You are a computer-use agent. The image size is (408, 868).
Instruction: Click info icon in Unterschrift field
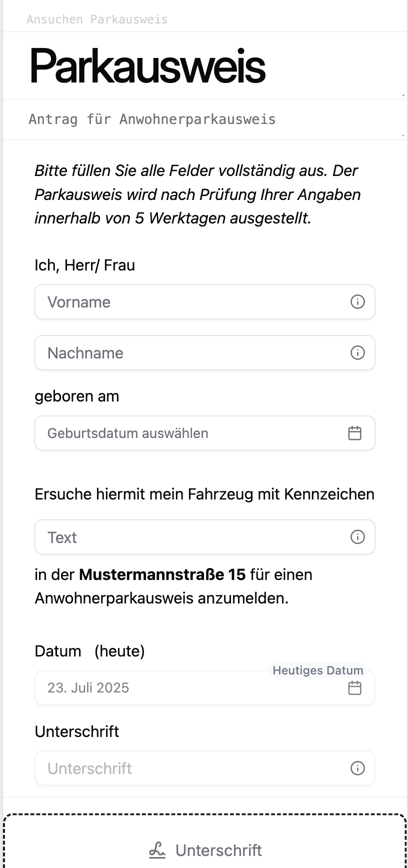pos(357,768)
